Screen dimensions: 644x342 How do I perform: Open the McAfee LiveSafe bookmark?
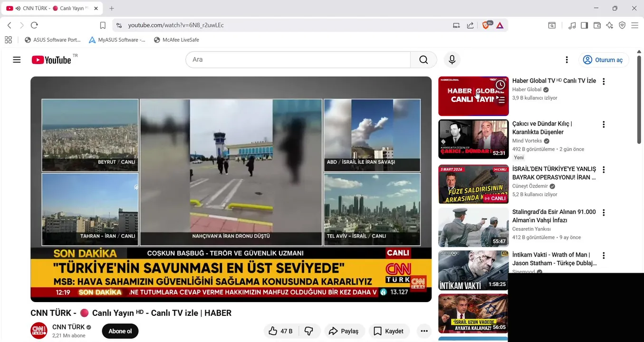coord(176,40)
